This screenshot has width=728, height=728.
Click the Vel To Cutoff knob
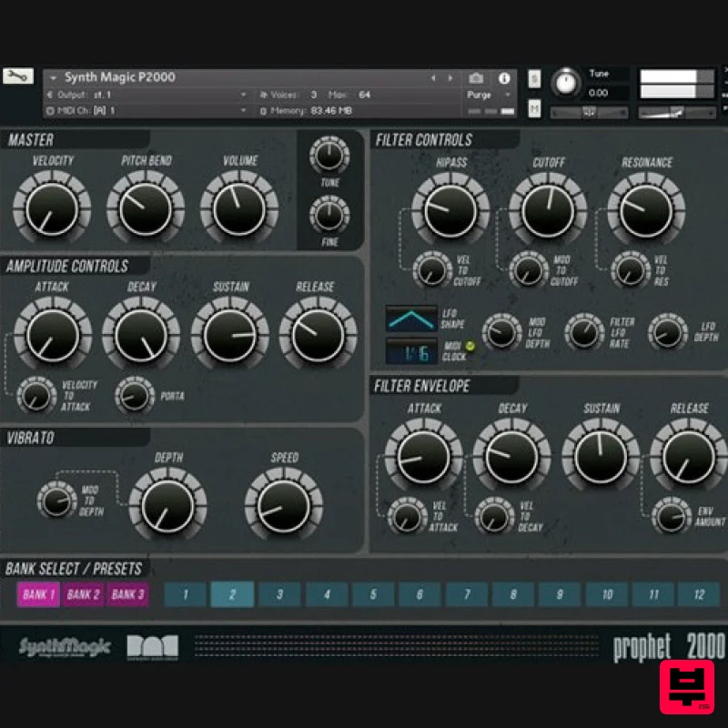pos(432,270)
